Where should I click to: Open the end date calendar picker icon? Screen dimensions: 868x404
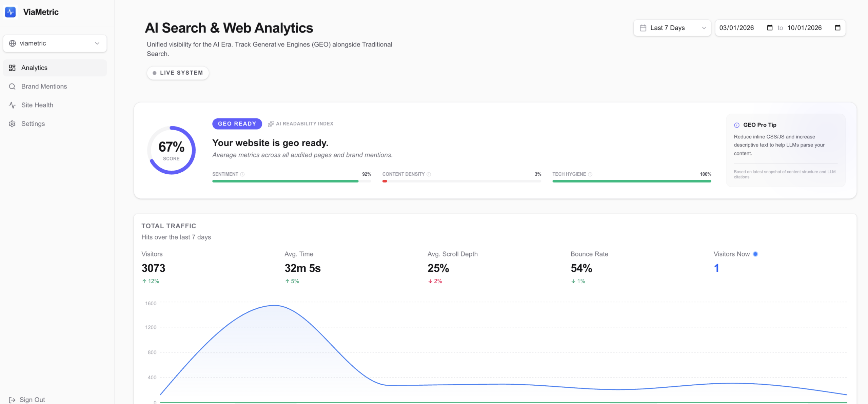point(837,28)
